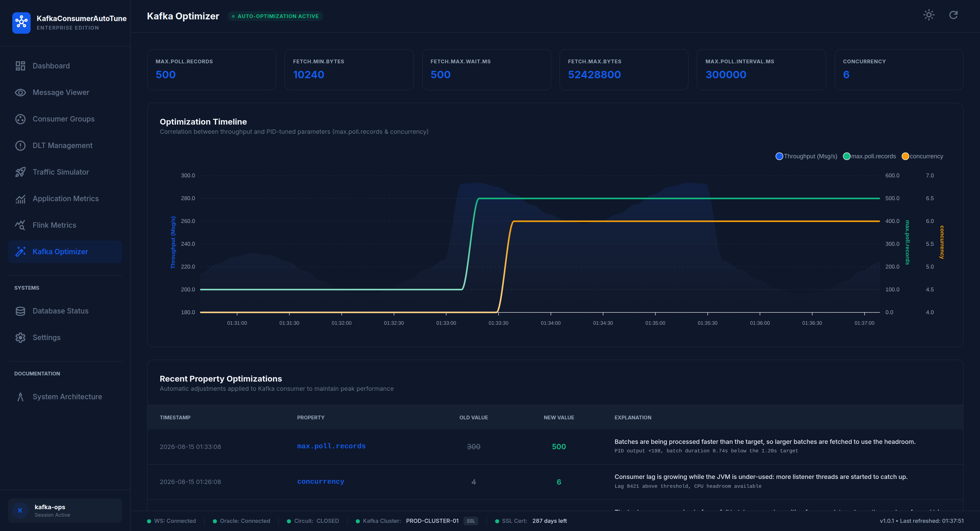
Task: Click the SSL Cert 287 days left
Action: (531, 521)
